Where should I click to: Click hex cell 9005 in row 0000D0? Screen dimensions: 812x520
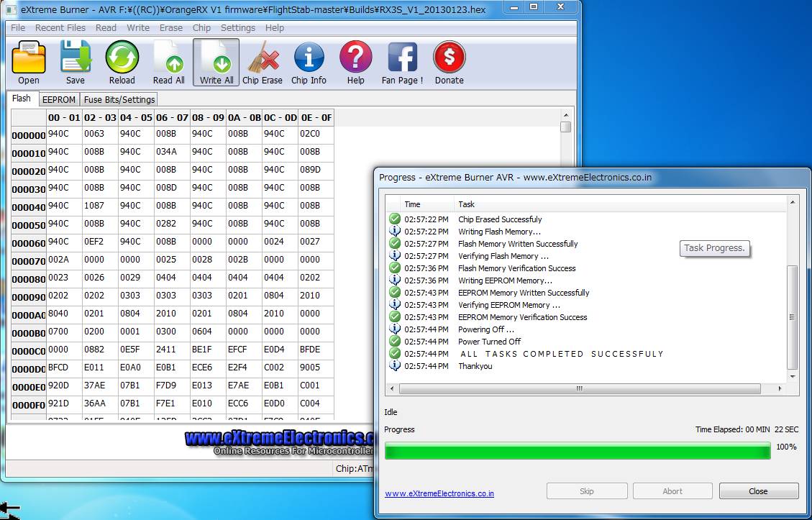coord(316,368)
